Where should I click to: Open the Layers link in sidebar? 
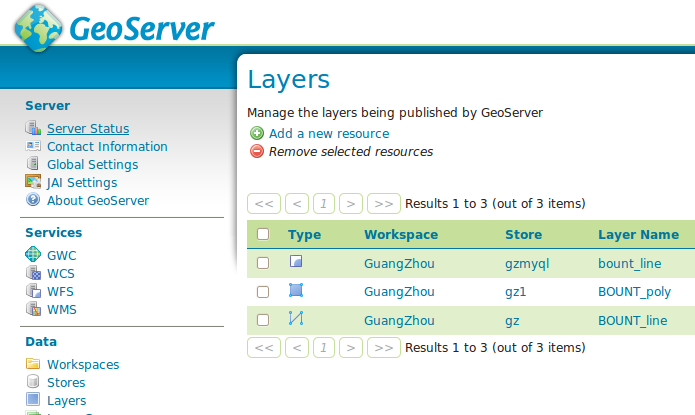pos(66,401)
